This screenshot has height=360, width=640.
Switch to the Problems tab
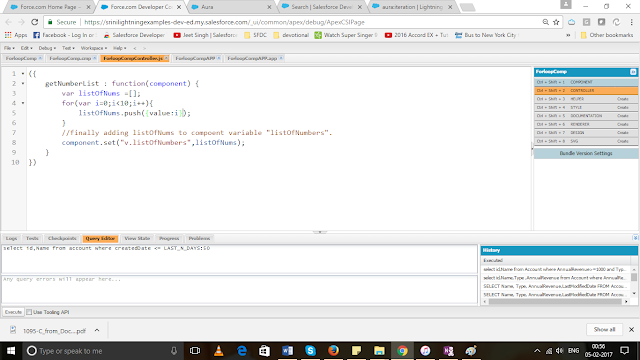click(x=199, y=238)
